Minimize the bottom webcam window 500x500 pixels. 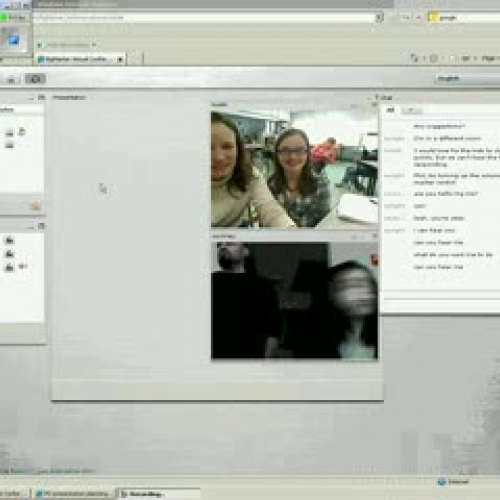click(x=354, y=237)
